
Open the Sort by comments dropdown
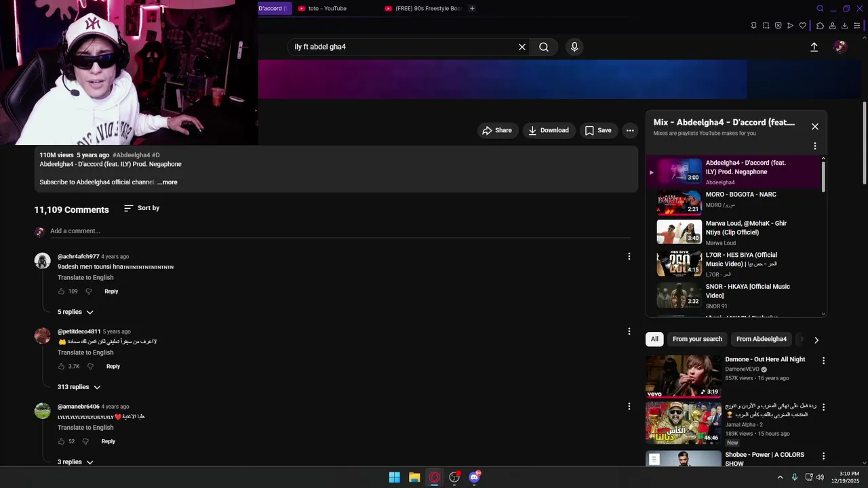click(142, 208)
